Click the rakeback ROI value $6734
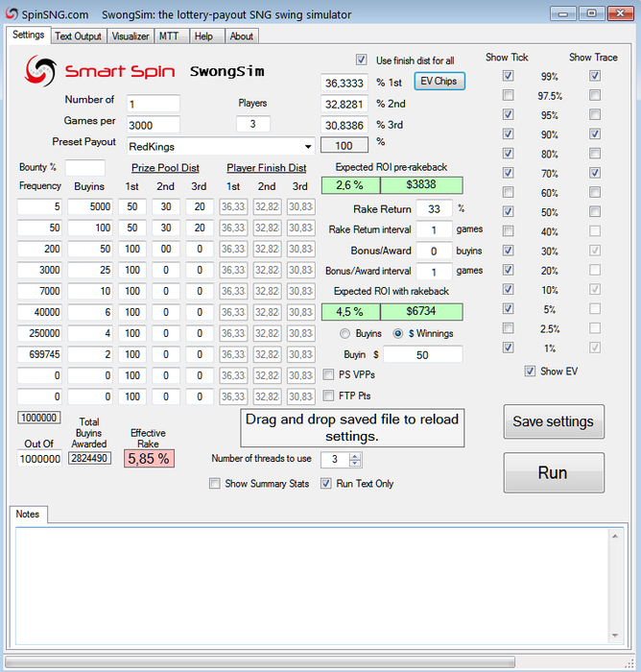Image resolution: width=641 pixels, height=672 pixels. pos(421,312)
